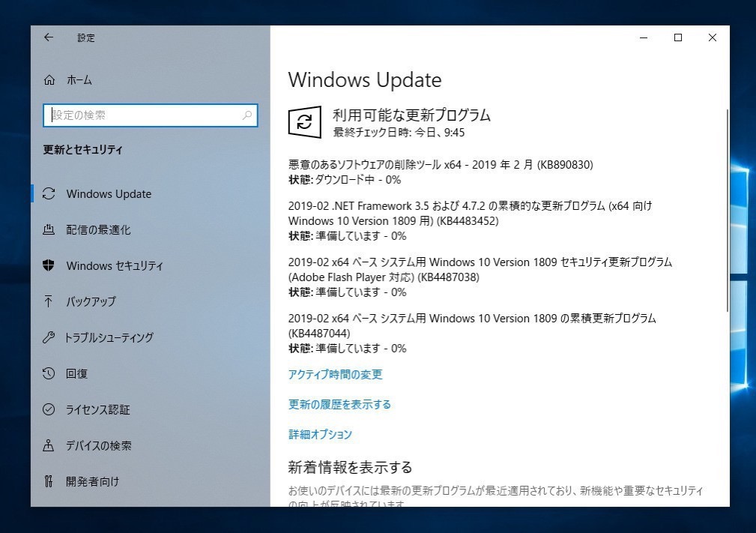The image size is (756, 533).
Task: Click the Windows Update page title
Action: 364,79
